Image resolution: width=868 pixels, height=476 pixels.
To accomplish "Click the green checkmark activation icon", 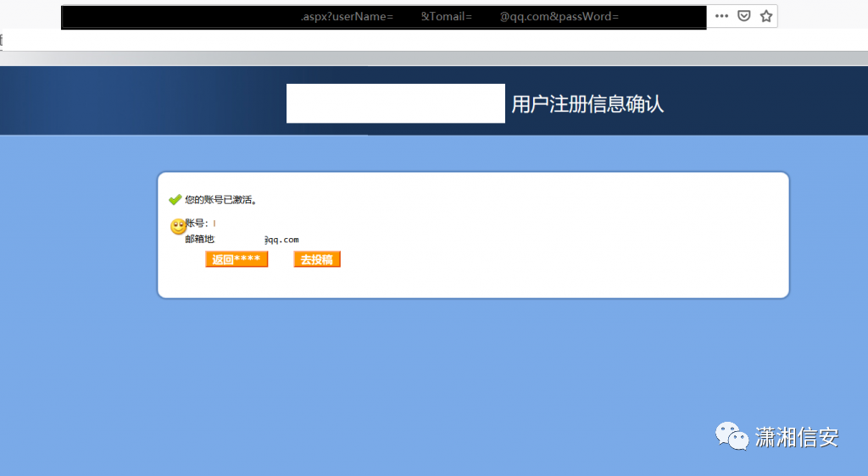I will [x=175, y=200].
